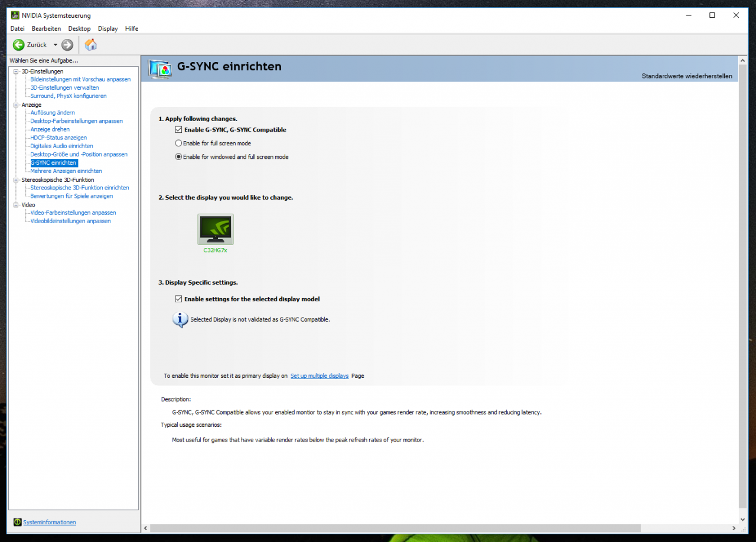756x542 pixels.
Task: Select Enable for full screen mode
Action: 178,143
